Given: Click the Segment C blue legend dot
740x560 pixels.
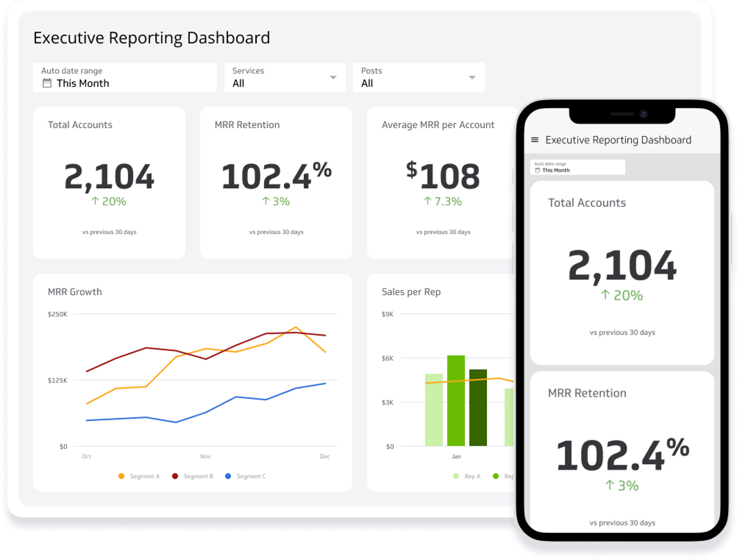Looking at the screenshot, I should (x=228, y=476).
